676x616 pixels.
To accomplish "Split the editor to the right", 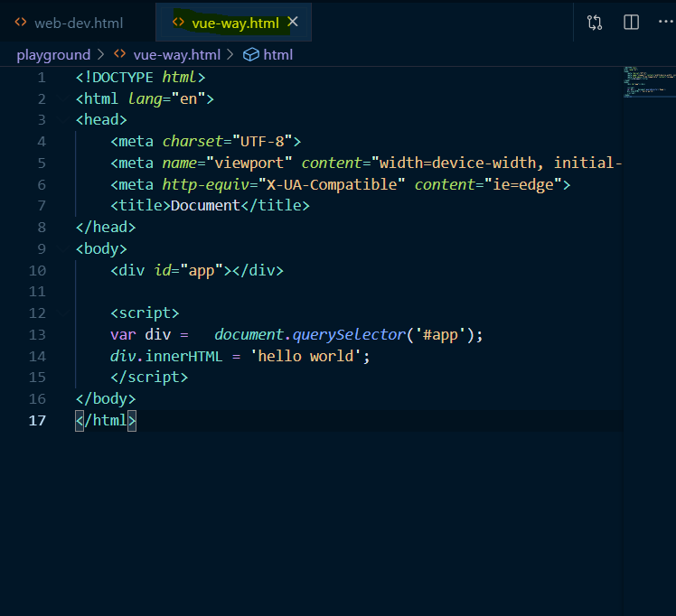I will pos(631,22).
